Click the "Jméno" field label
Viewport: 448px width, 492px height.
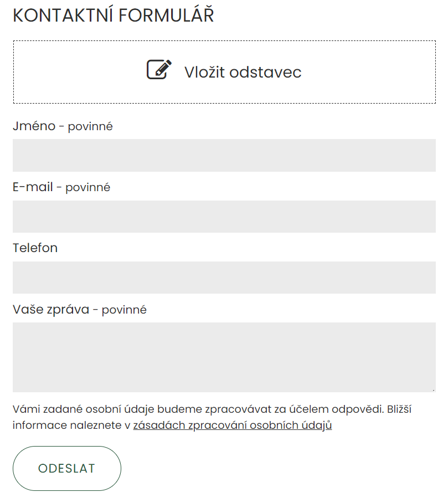34,126
